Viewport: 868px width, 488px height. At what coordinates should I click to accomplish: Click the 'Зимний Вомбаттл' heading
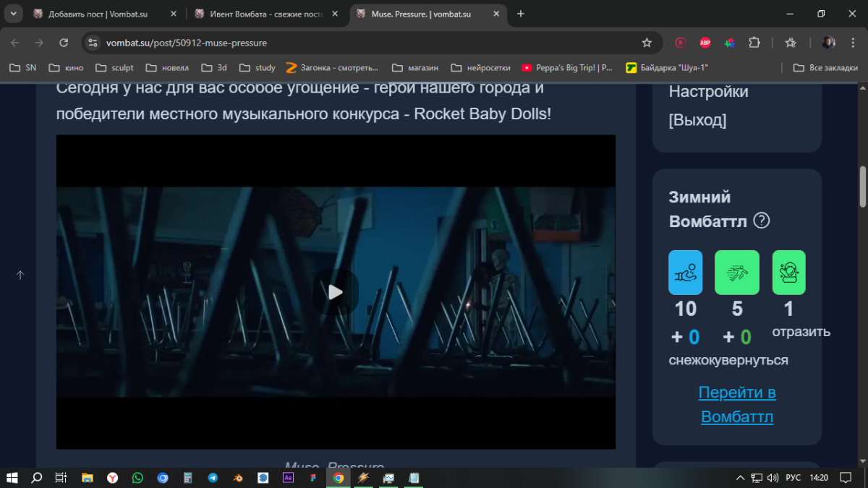click(708, 209)
